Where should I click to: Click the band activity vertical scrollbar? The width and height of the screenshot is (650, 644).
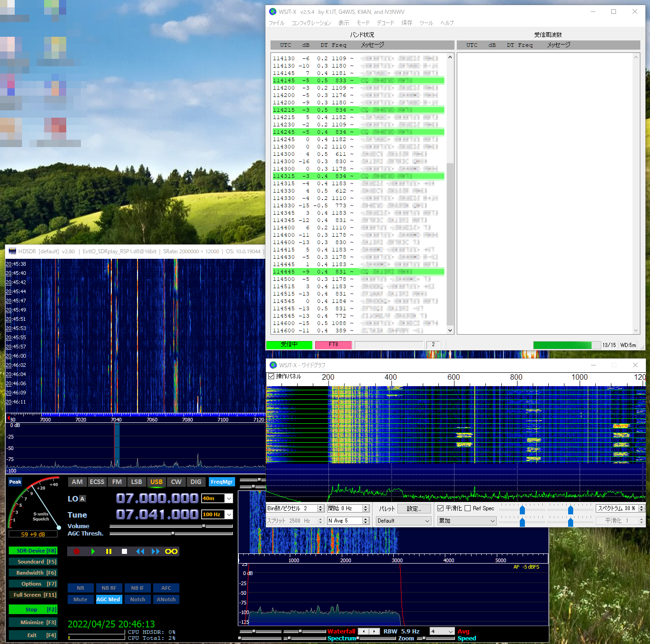click(450, 194)
